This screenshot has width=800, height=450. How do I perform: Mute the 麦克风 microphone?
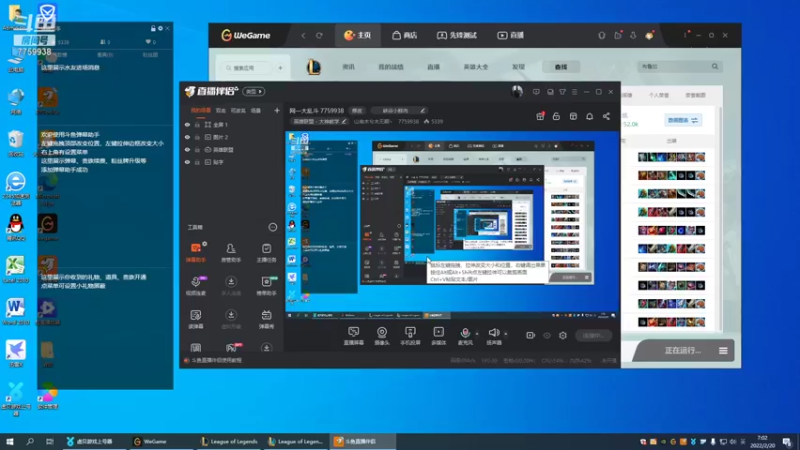coord(465,335)
